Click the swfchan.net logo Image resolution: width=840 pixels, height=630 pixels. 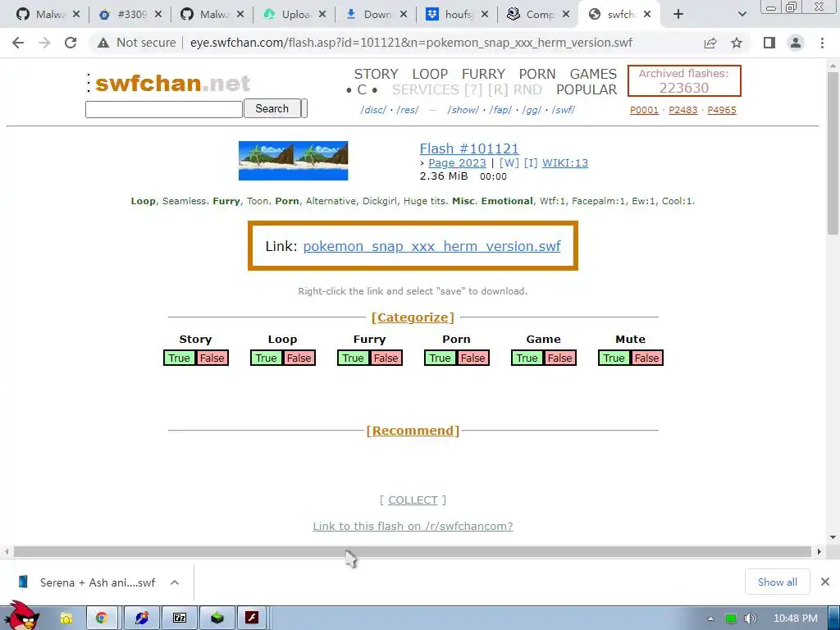click(172, 83)
